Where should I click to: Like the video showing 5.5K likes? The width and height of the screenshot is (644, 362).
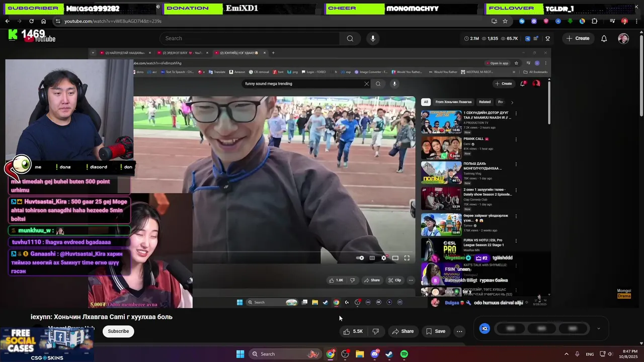(352, 331)
